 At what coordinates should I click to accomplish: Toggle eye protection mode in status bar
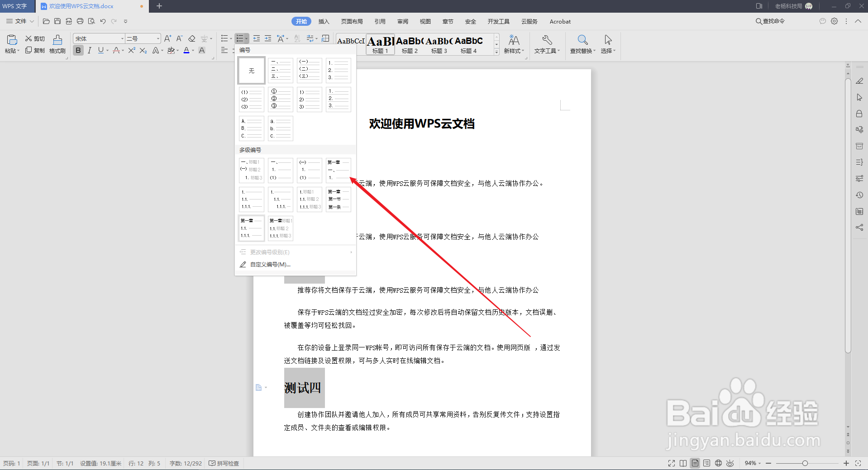coord(730,463)
